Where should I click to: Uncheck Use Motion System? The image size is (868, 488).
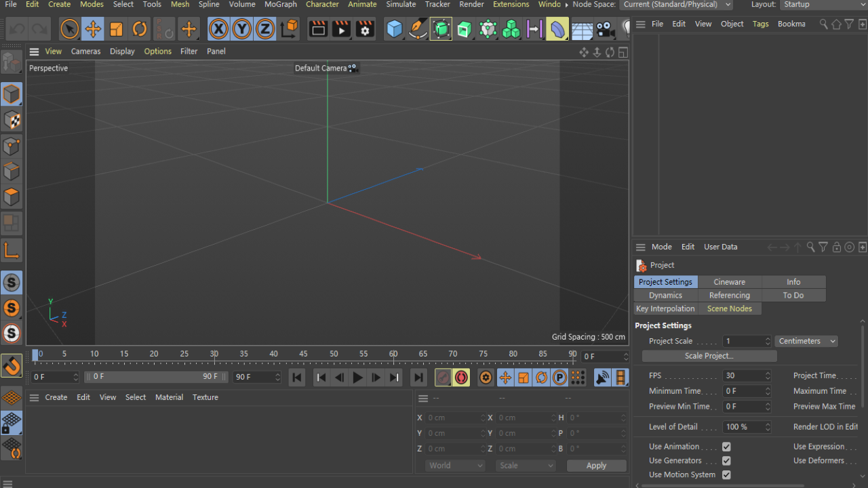click(x=726, y=474)
